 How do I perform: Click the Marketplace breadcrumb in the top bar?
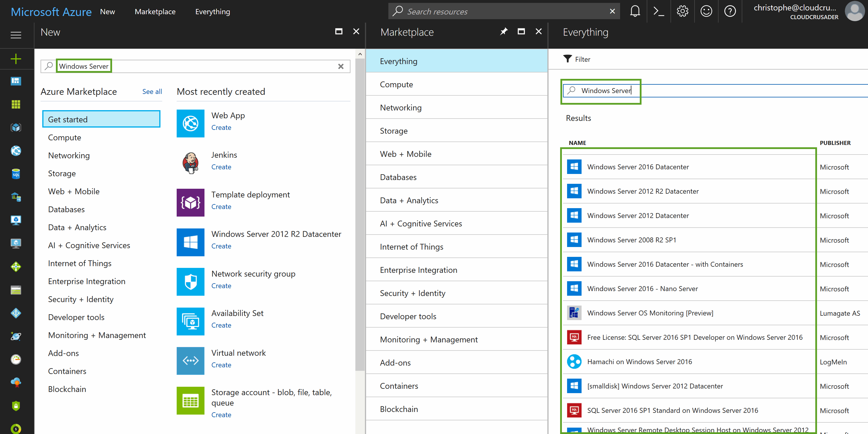coord(155,12)
